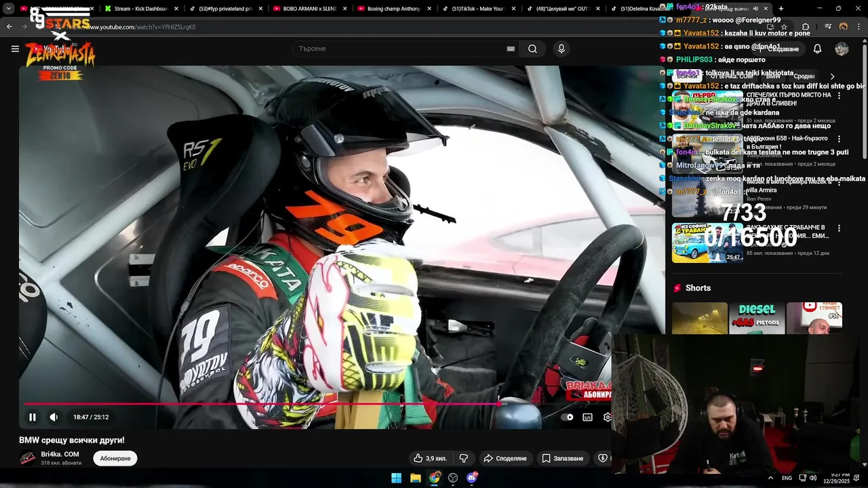
Task: Open the Diesel +Gas Pistons short
Action: pos(757,319)
